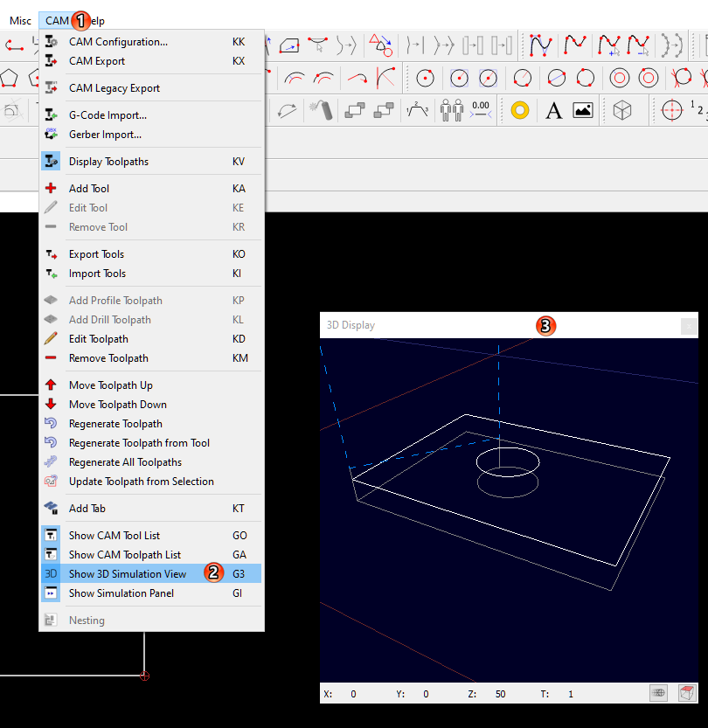Choose Add Tab menu item
The image size is (708, 728).
151,509
